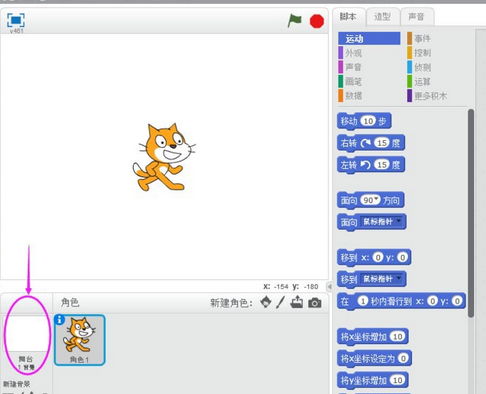The image size is (486, 394).
Task: Open the 鼠标指针 dropdown in the 面向 block
Action: click(x=382, y=222)
